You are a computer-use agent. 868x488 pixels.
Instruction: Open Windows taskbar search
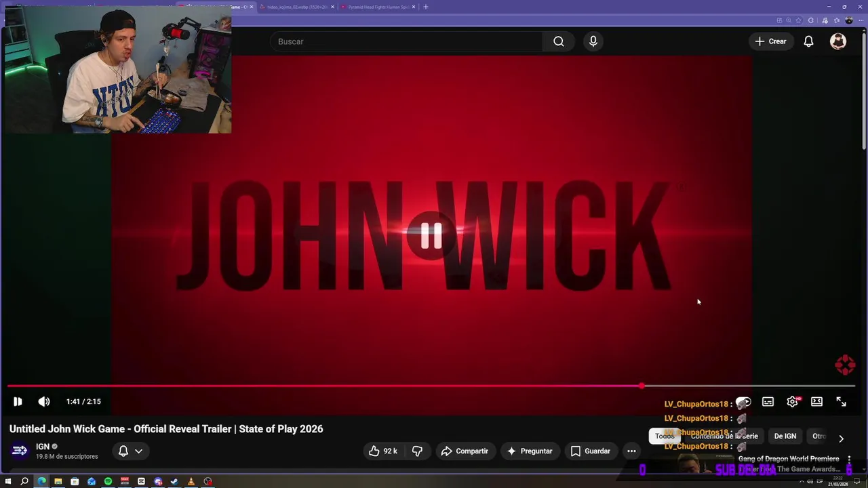point(24,481)
